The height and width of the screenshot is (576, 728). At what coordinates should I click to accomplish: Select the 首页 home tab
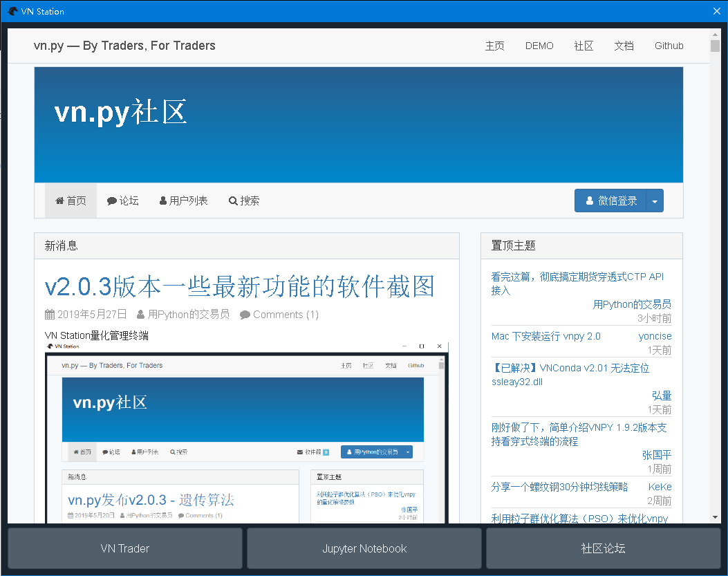point(71,201)
